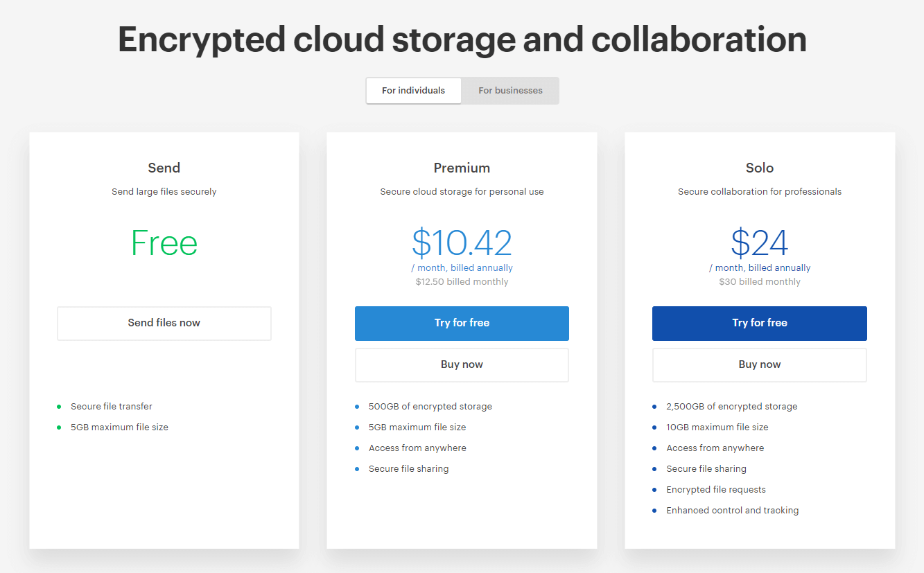
Task: Start the Premium plan's Try for free
Action: pos(462,323)
